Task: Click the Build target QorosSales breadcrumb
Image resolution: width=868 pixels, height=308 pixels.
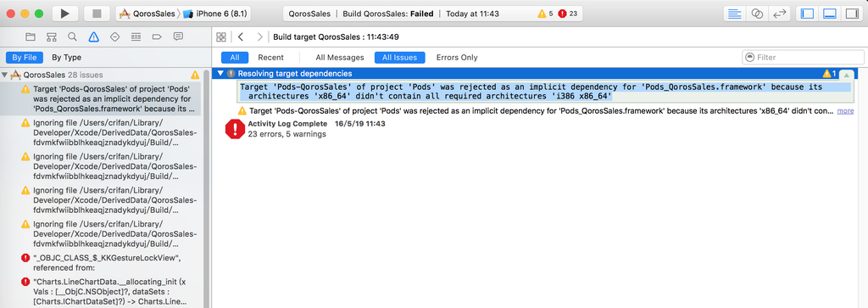Action: (x=336, y=37)
